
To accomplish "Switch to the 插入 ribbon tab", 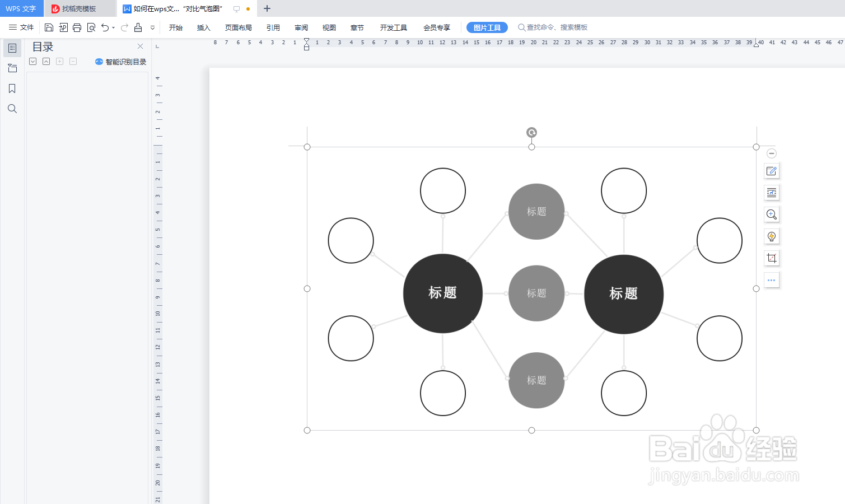I will pos(204,27).
